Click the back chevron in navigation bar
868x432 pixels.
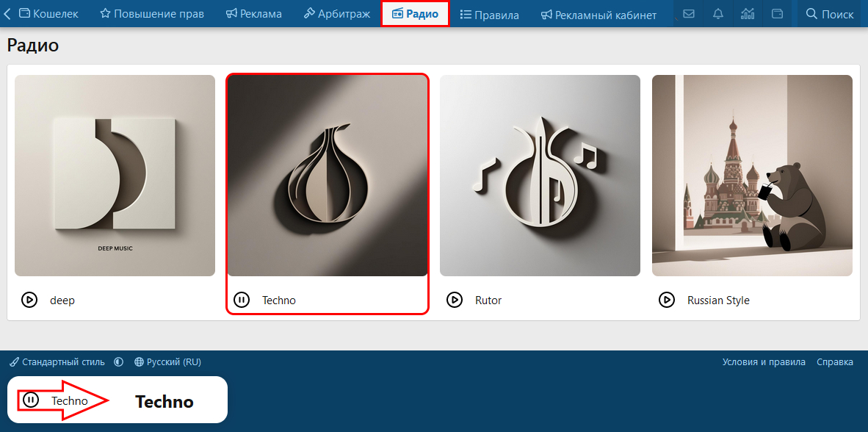tap(7, 14)
